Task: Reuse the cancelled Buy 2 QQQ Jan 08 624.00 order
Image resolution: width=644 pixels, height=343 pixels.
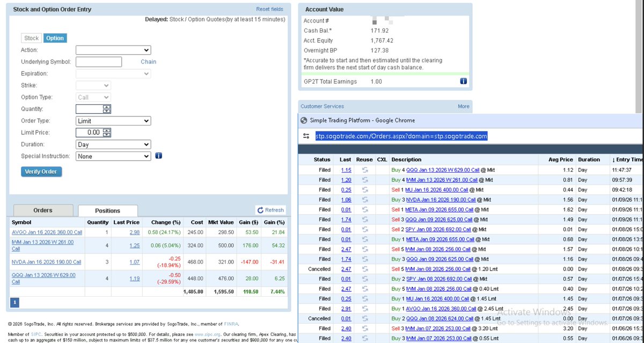Action: pyautogui.click(x=365, y=318)
